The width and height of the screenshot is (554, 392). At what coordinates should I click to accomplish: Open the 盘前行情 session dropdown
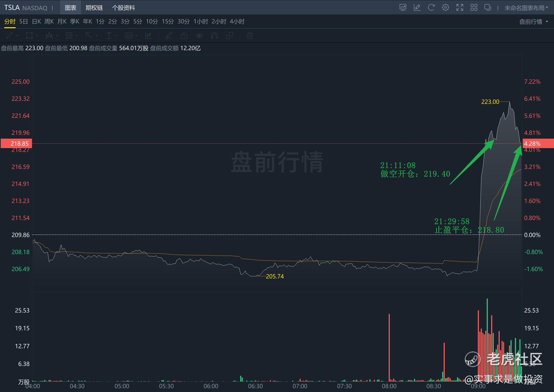(x=533, y=22)
